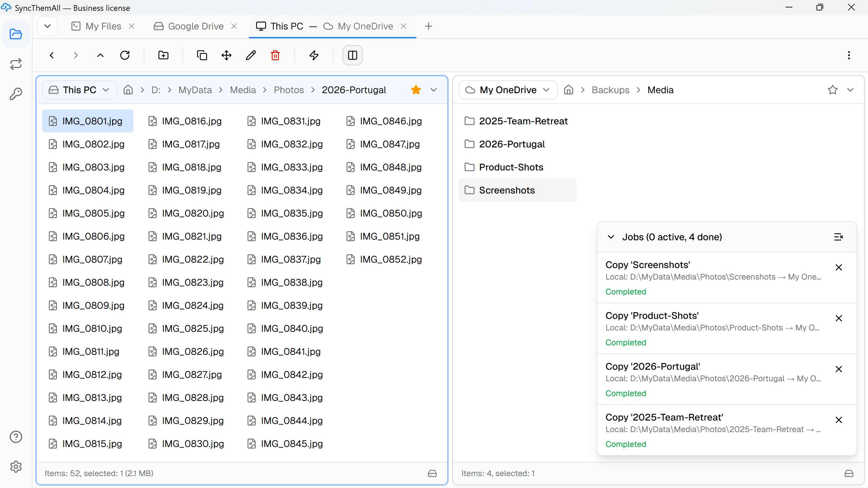Screen dimensions: 868x488
Task: Open the My OneDrive location dropdown
Action: tap(508, 90)
